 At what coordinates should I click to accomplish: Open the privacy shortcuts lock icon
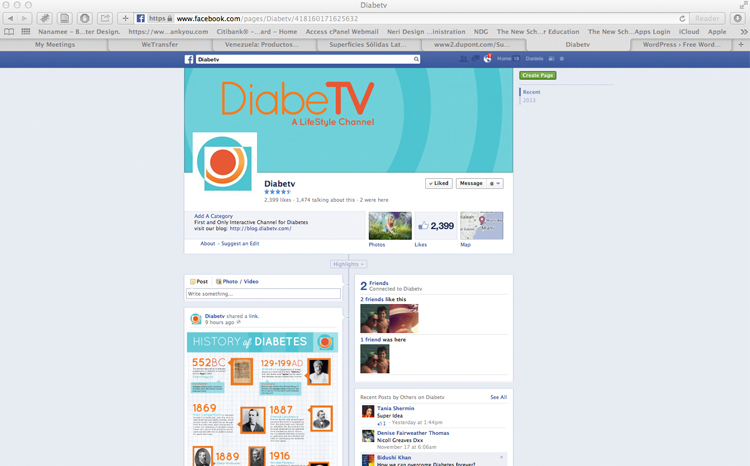551,59
